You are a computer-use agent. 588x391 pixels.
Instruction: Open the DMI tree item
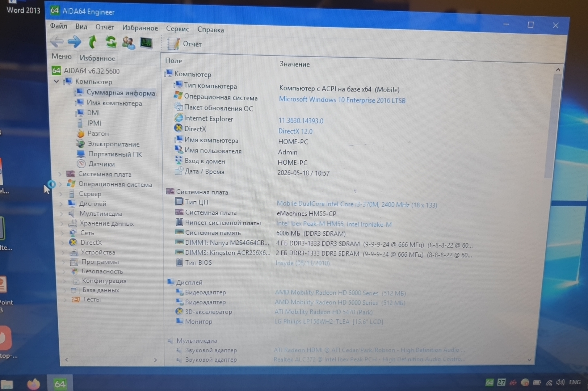88,113
